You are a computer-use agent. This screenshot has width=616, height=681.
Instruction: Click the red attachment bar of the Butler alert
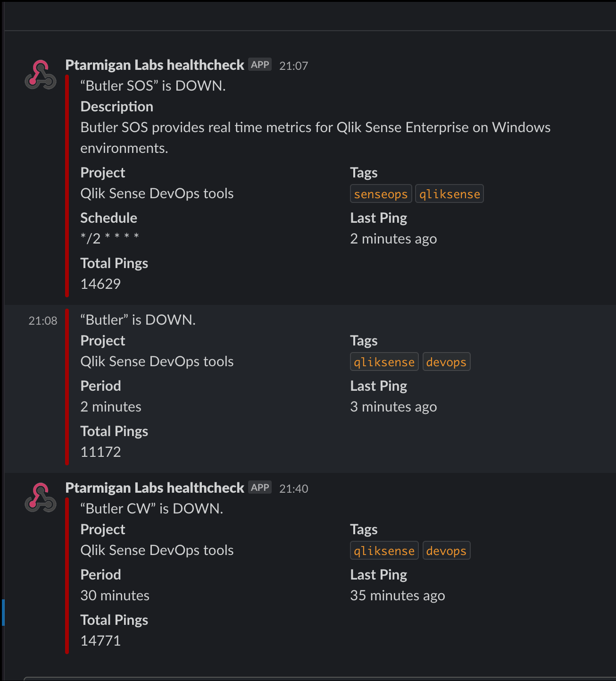(67, 387)
